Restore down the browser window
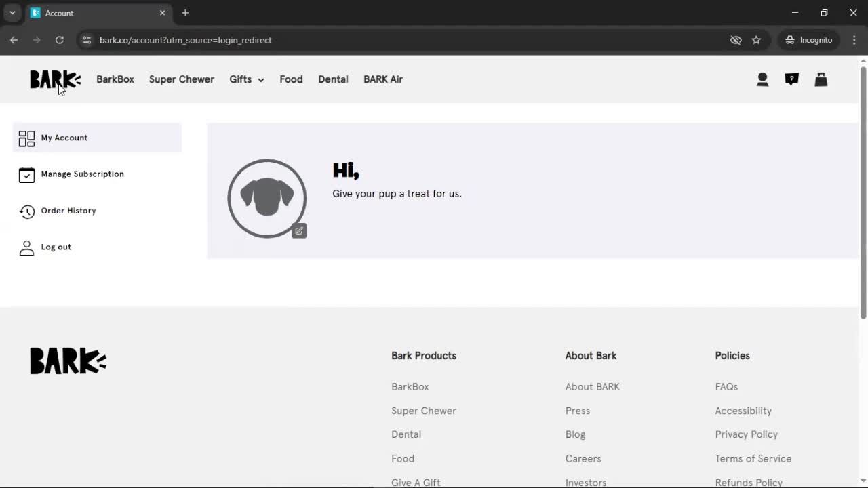The width and height of the screenshot is (868, 488). tap(824, 13)
